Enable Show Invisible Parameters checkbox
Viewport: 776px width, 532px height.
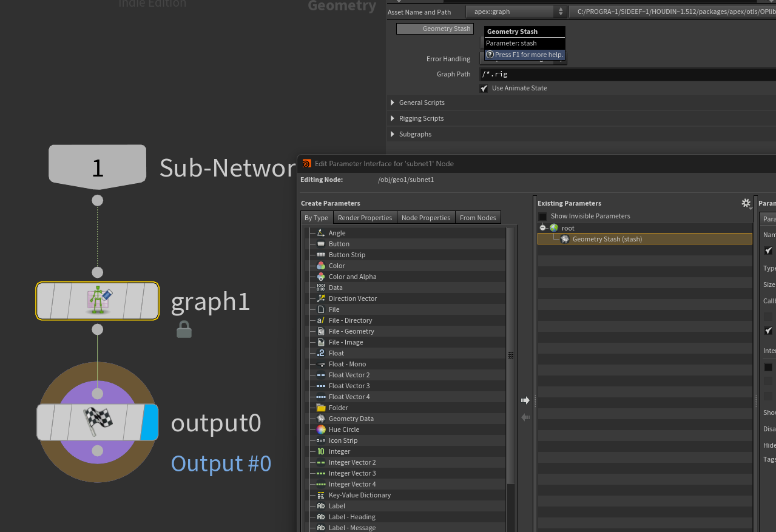(x=543, y=217)
